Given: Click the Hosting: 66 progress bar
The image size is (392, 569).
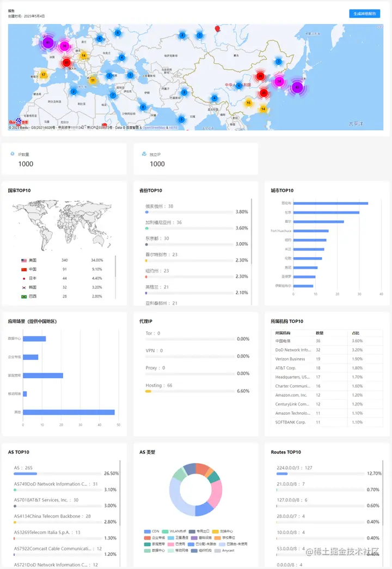Looking at the screenshot, I should coord(190,391).
